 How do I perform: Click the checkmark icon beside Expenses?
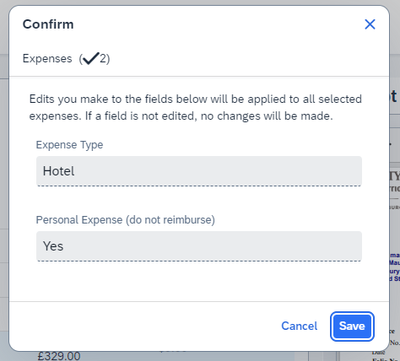(91, 58)
